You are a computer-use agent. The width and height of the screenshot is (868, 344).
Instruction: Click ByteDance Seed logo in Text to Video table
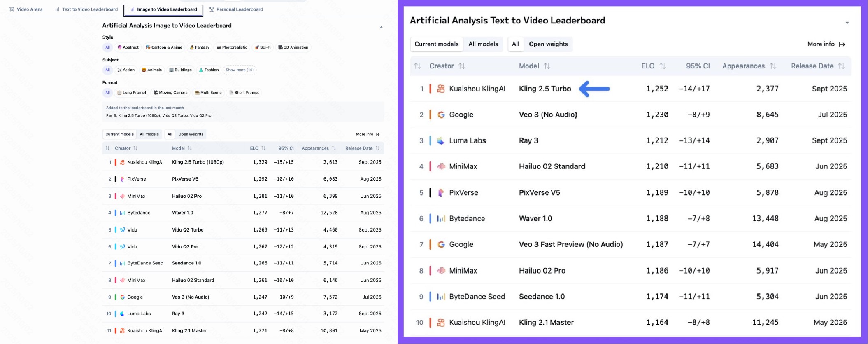pos(441,297)
